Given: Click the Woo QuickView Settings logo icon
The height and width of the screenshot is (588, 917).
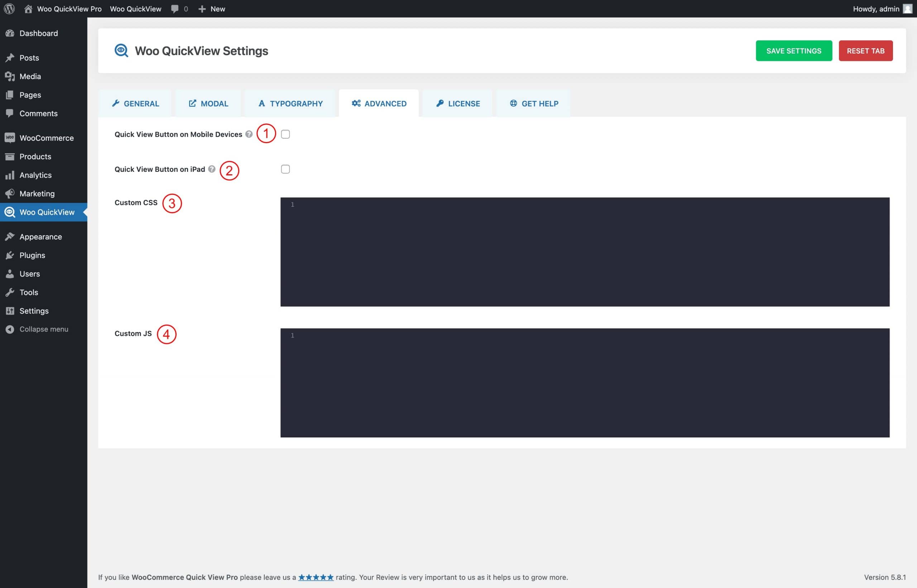Looking at the screenshot, I should click(121, 50).
